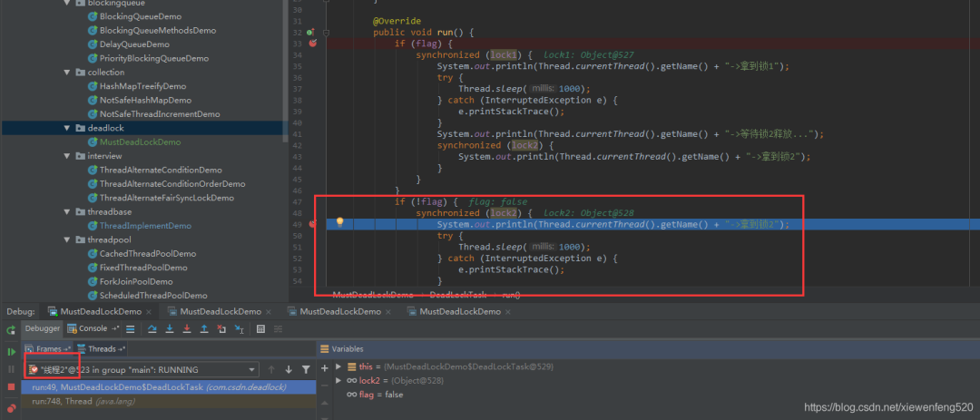Move to previous frame with up arrow
980x420 pixels.
tap(271, 369)
